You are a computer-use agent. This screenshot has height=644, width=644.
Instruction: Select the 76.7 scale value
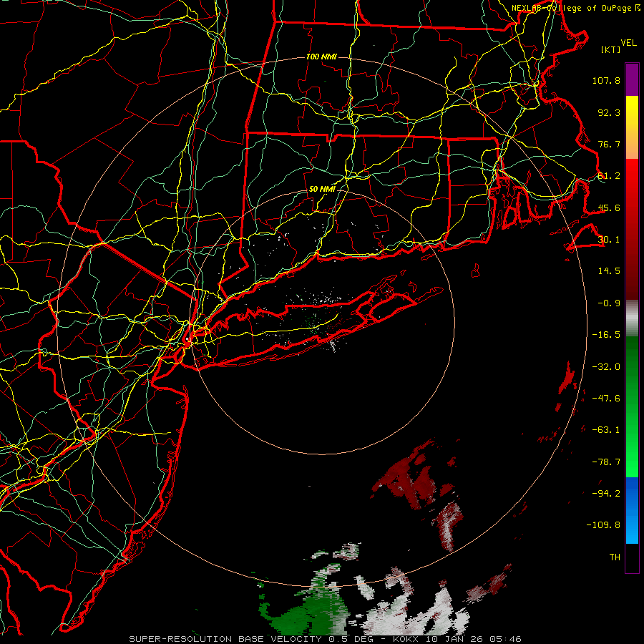click(609, 144)
